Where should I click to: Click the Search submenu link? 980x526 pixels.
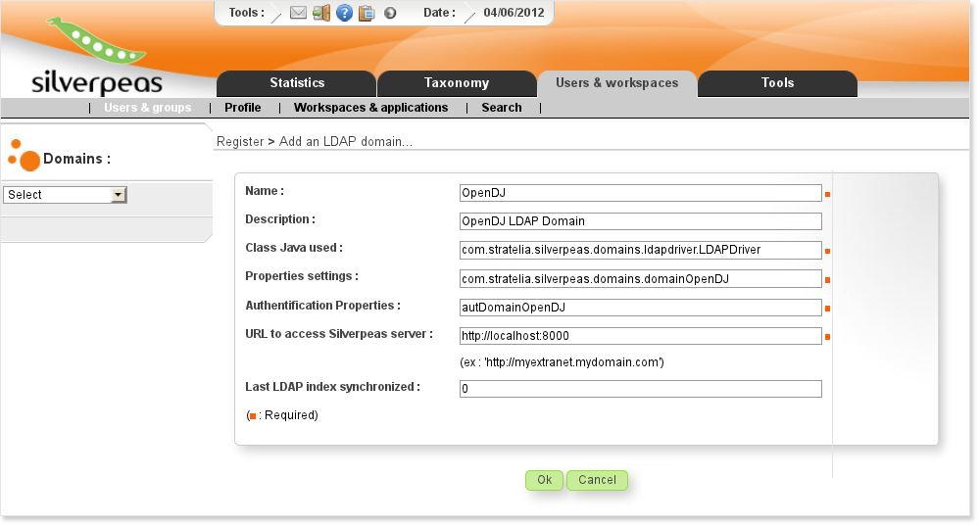tap(501, 108)
